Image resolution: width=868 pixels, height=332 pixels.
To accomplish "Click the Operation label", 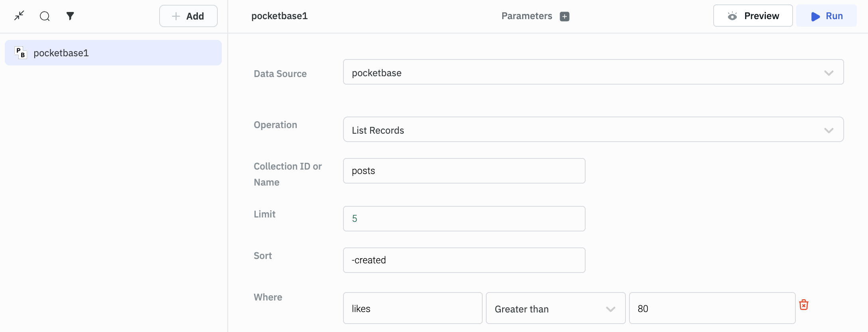I will (x=275, y=125).
